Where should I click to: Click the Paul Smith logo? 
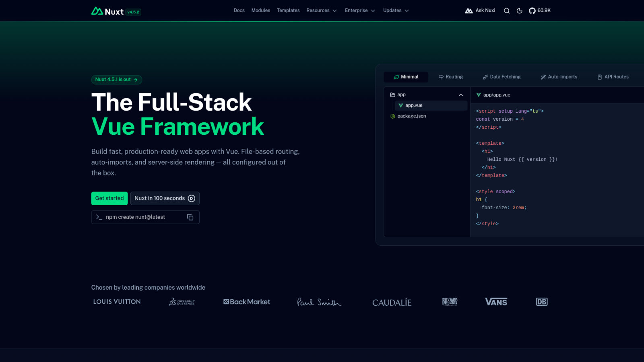point(319,302)
